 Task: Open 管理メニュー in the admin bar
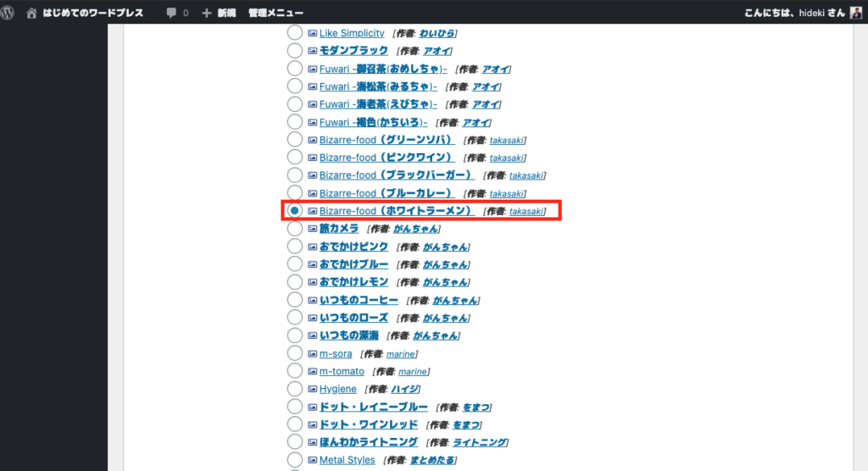pyautogui.click(x=275, y=13)
